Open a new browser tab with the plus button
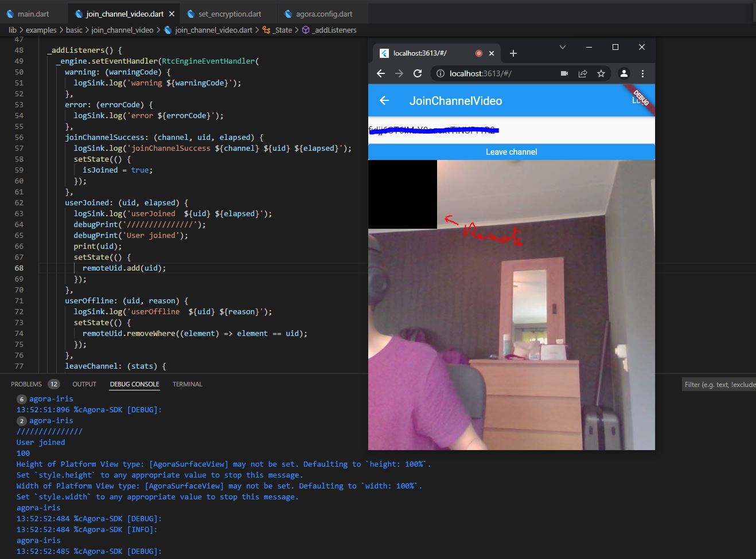The width and height of the screenshot is (756, 559). (x=513, y=53)
